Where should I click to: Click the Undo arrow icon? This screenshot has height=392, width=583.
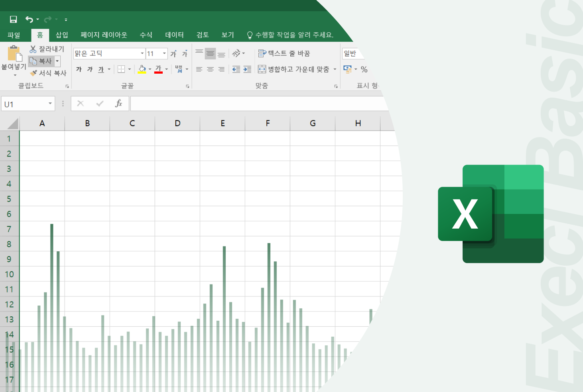(x=29, y=19)
